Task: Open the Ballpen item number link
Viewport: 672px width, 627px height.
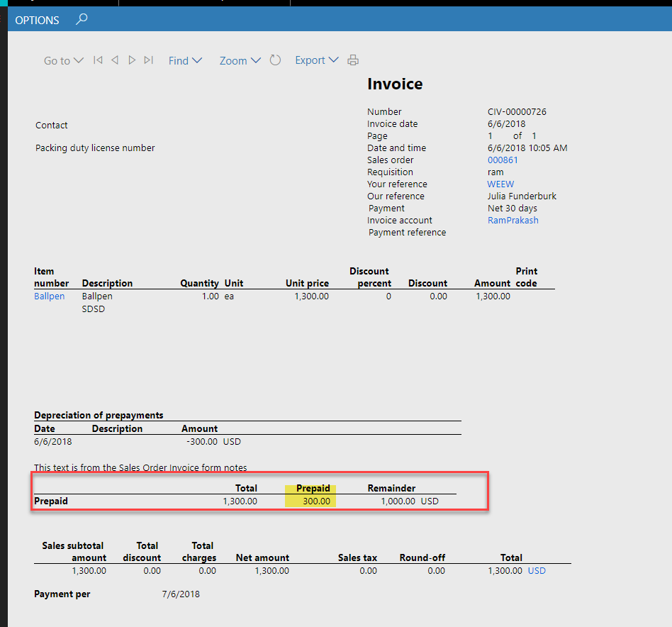Action: [x=49, y=296]
